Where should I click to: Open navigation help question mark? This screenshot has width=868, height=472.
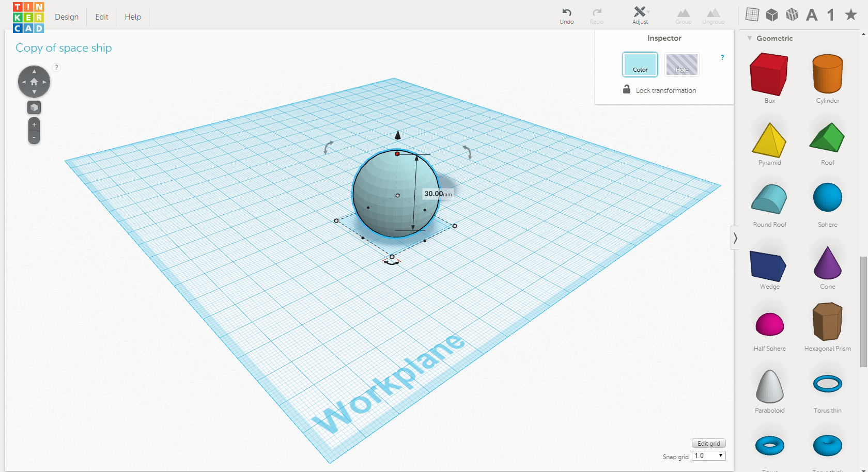click(x=56, y=68)
